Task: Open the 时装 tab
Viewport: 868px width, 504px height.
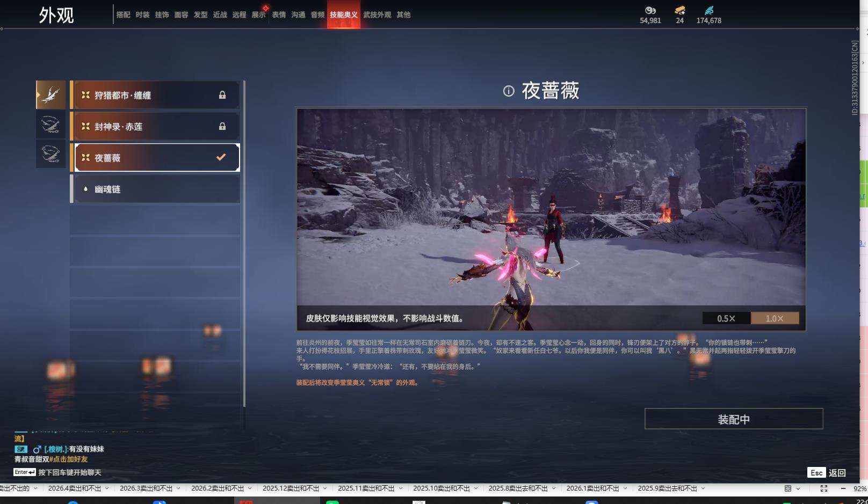Action: point(142,15)
